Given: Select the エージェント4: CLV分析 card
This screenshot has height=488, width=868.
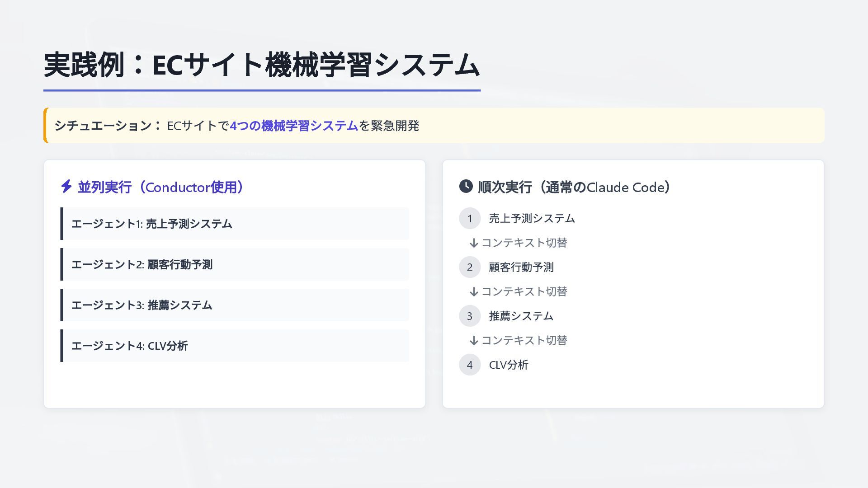Looking at the screenshot, I should pos(234,346).
